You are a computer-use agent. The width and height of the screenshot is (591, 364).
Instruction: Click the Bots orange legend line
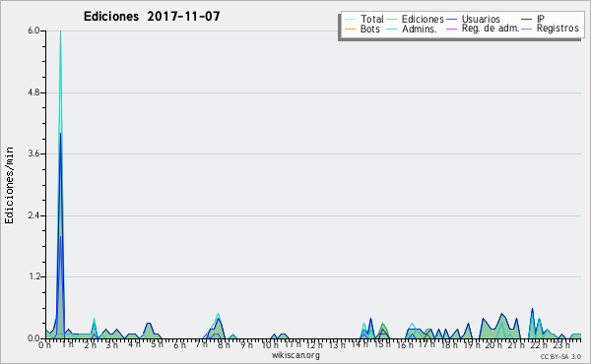pyautogui.click(x=350, y=29)
